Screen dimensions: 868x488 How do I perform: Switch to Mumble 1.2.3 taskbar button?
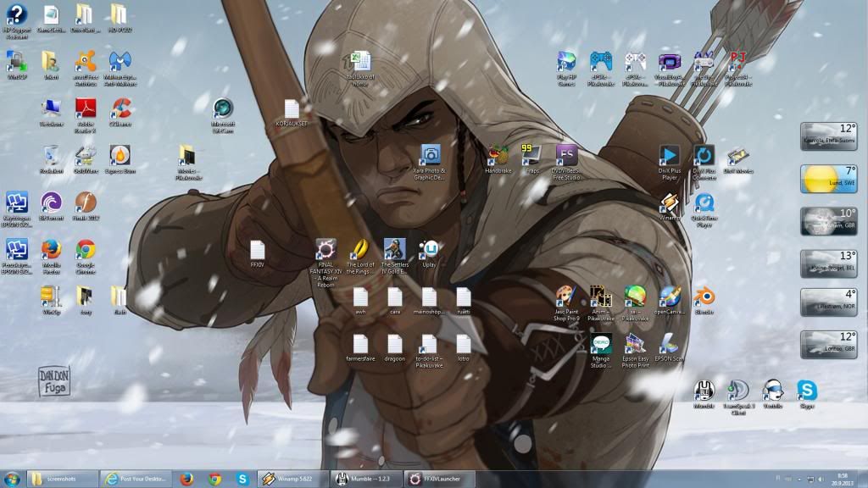pos(366,479)
